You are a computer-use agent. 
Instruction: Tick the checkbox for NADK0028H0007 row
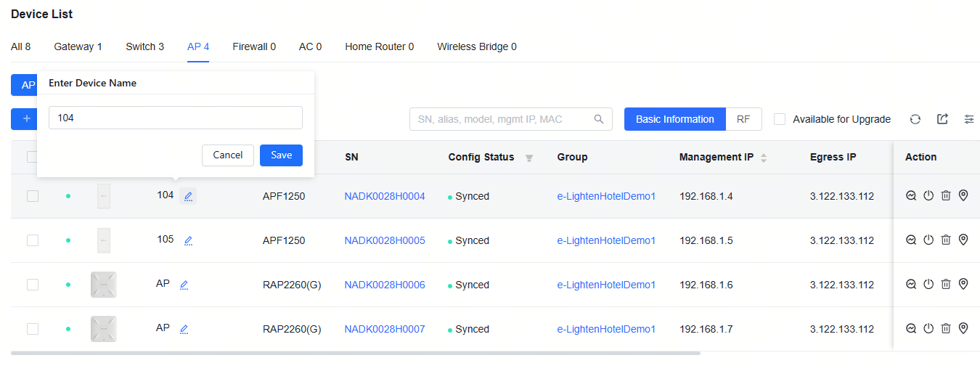(33, 329)
